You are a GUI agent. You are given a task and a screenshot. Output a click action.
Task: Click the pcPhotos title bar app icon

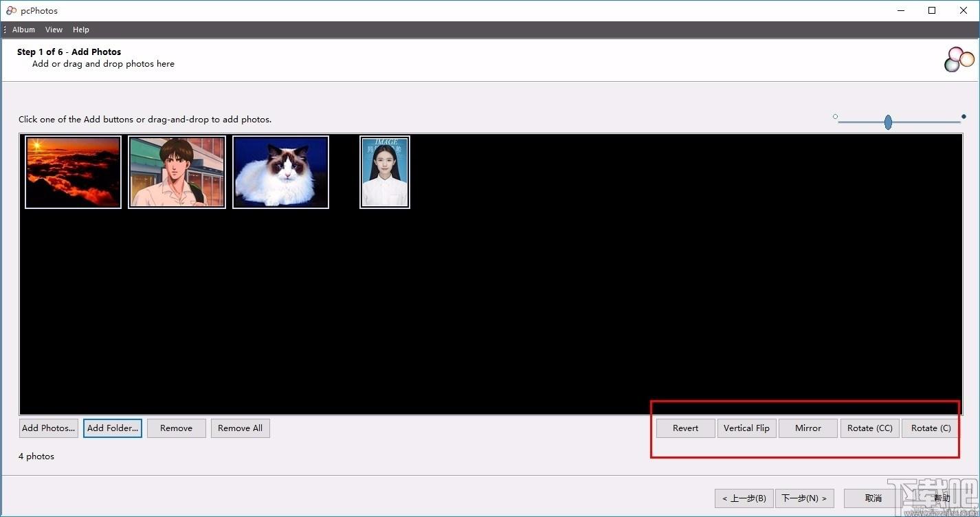tap(11, 10)
